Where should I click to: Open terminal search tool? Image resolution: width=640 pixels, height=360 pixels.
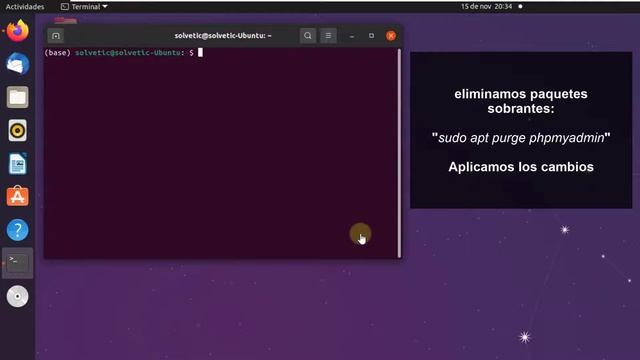pyautogui.click(x=308, y=36)
